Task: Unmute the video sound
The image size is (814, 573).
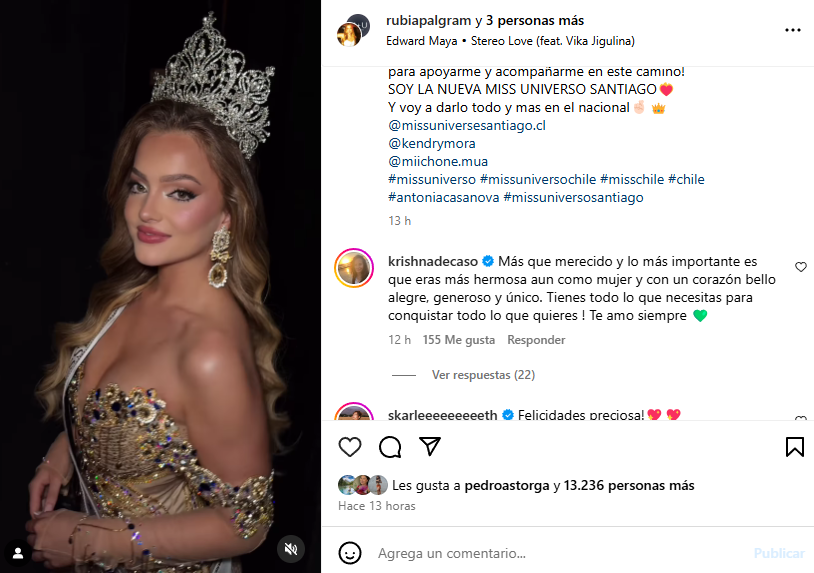Action: pyautogui.click(x=291, y=548)
